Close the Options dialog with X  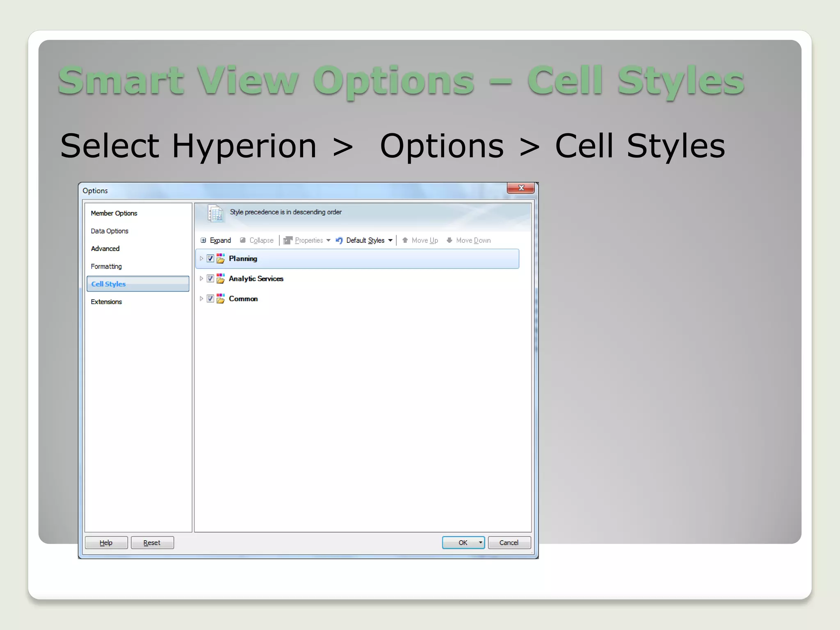[x=521, y=188]
